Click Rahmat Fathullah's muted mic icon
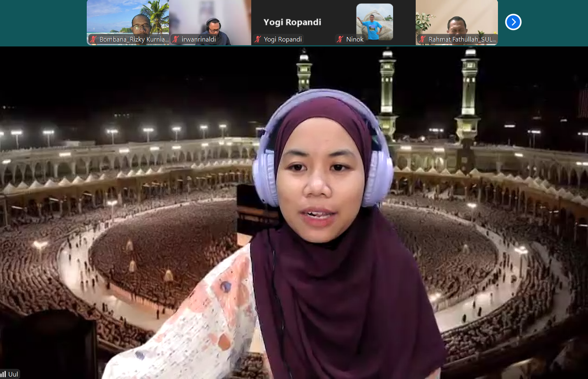Screen dimensions: 588x379 422,39
